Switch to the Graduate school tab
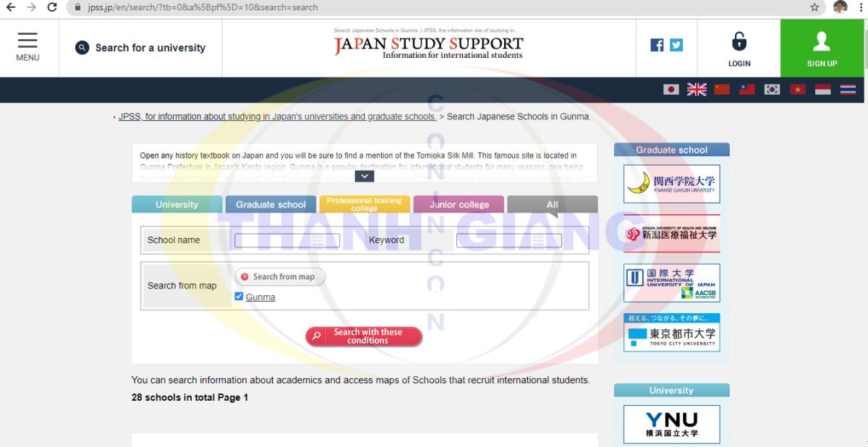Image resolution: width=868 pixels, height=447 pixels. pos(271,205)
